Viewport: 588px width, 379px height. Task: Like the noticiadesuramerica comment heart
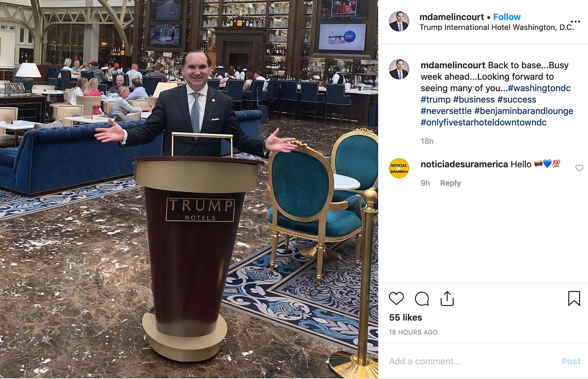(x=579, y=168)
